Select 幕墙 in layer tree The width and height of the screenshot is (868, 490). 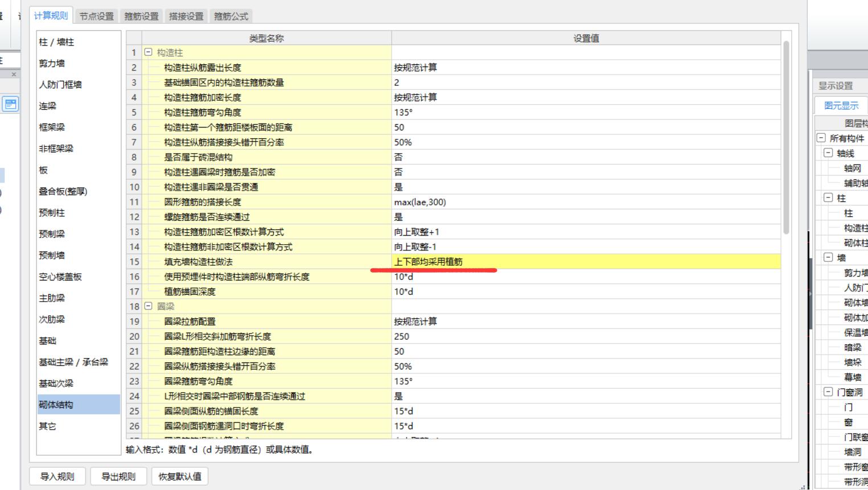tap(852, 377)
